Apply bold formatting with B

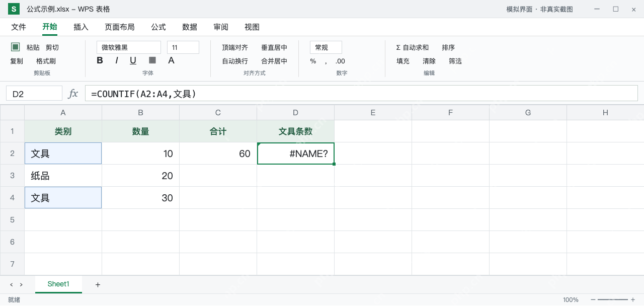[100, 60]
